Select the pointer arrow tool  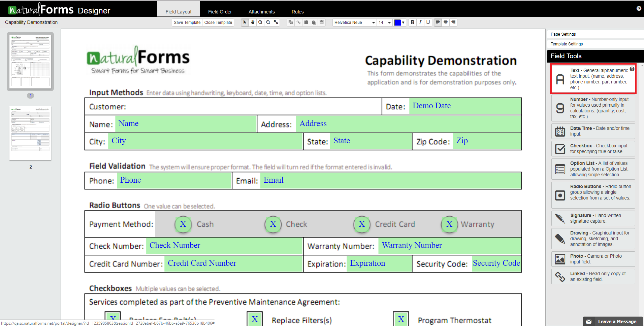point(245,23)
